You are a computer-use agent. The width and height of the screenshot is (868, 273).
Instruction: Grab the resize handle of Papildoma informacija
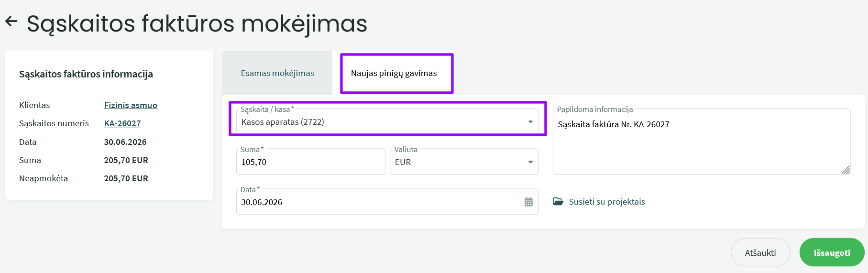point(846,170)
